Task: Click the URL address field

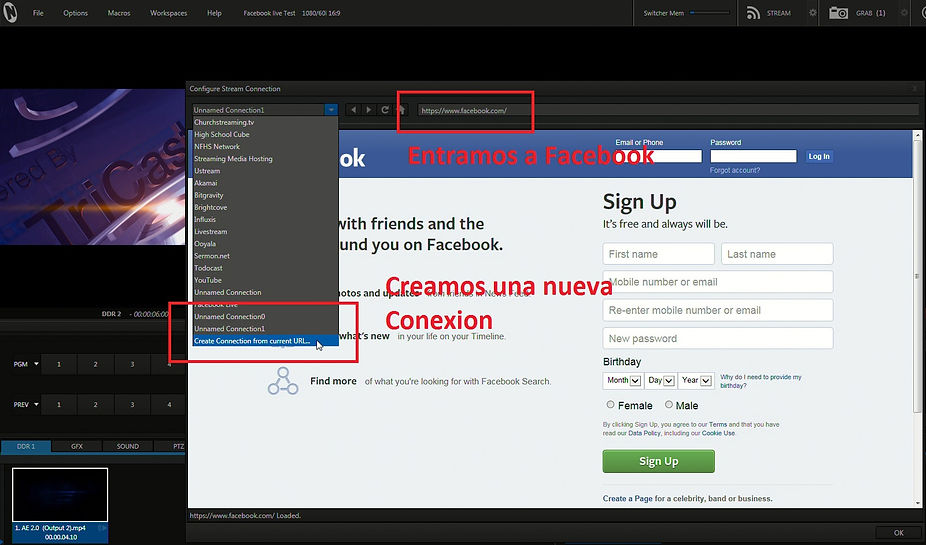Action: (668, 110)
